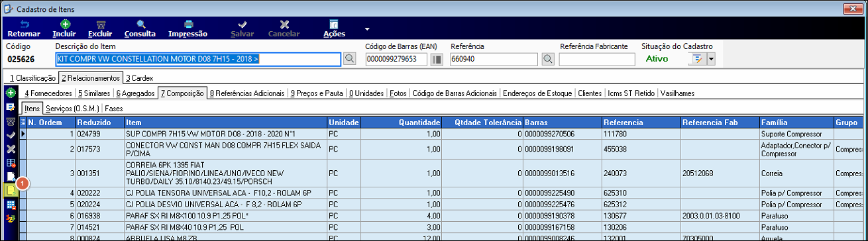Open the Icms ST Retido tab
This screenshot has width=868, height=241.
click(631, 93)
